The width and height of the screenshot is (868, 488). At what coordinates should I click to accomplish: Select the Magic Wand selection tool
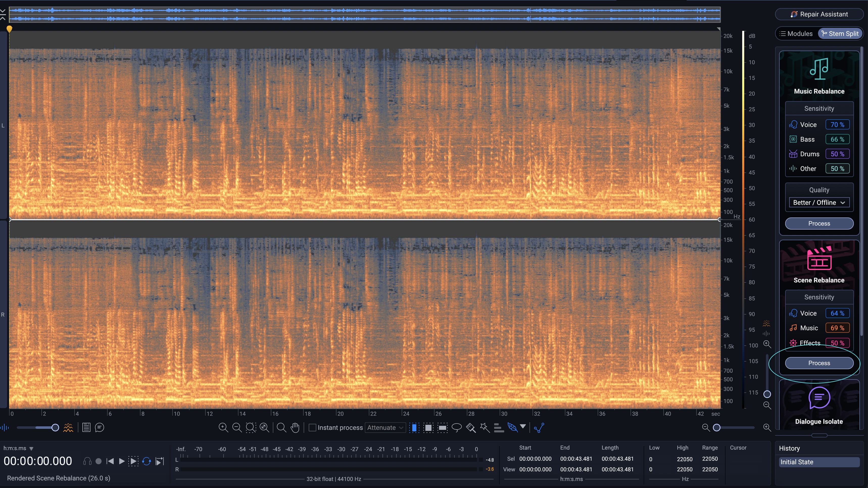[x=485, y=427]
